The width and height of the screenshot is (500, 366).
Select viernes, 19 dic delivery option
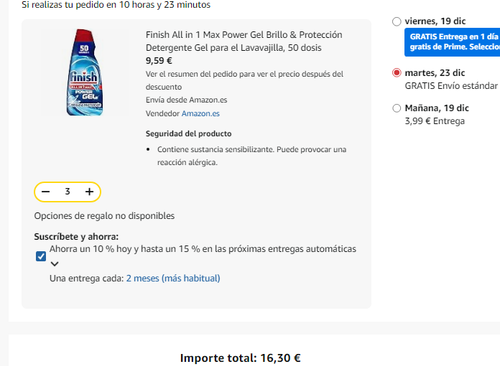(396, 22)
